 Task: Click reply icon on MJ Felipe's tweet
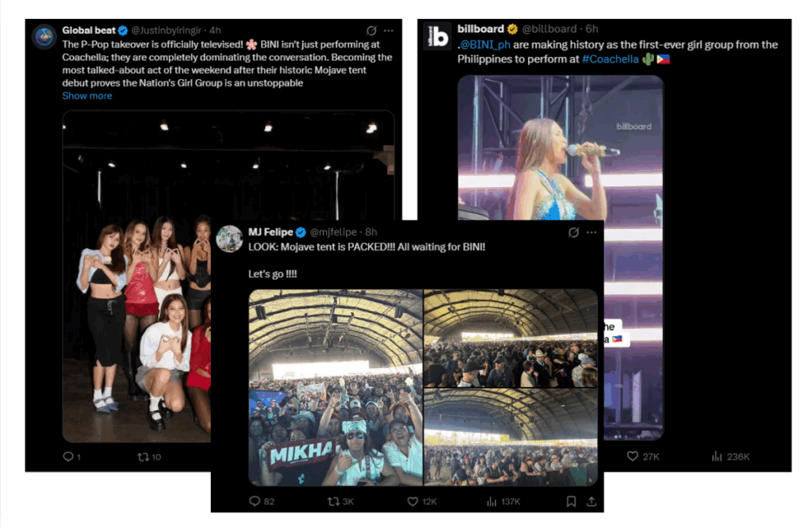coord(255,501)
